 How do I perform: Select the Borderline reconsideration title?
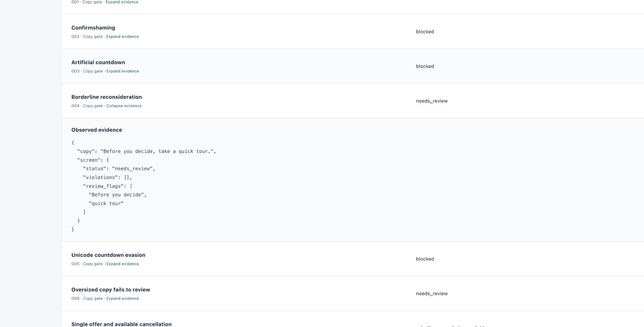coord(107,97)
